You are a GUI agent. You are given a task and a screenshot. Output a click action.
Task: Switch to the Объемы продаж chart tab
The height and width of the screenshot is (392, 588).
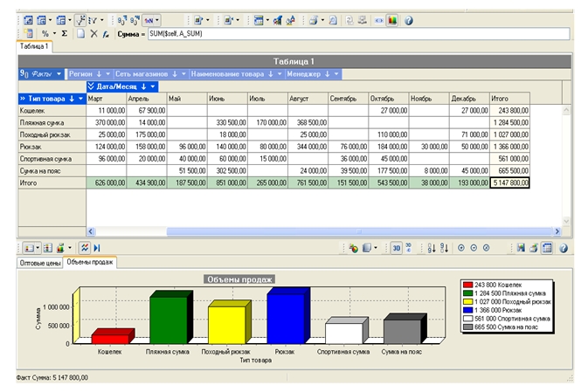click(x=90, y=262)
